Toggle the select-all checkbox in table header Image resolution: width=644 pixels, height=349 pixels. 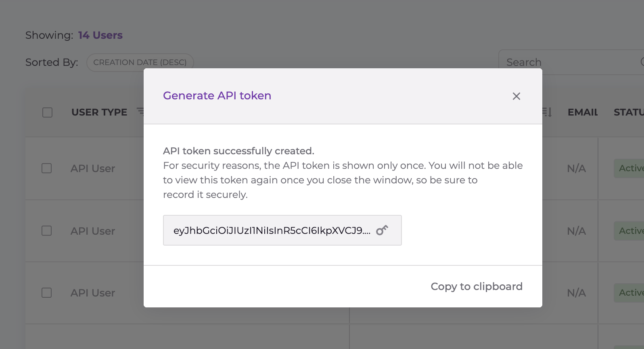(x=48, y=112)
